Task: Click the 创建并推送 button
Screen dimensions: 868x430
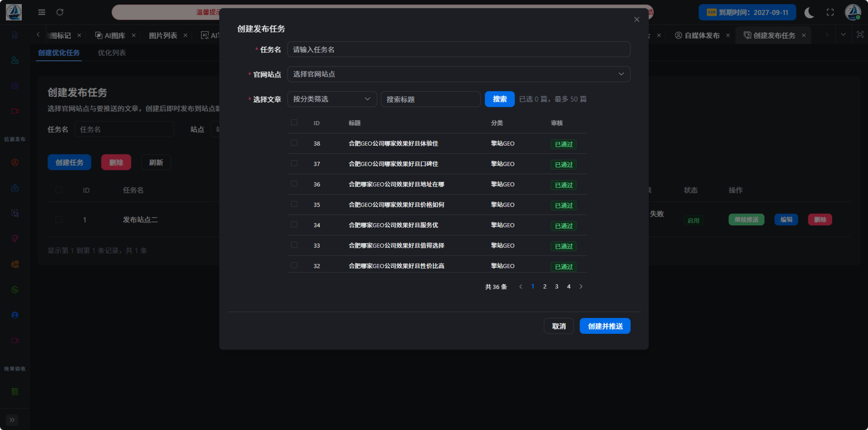Action: (605, 326)
